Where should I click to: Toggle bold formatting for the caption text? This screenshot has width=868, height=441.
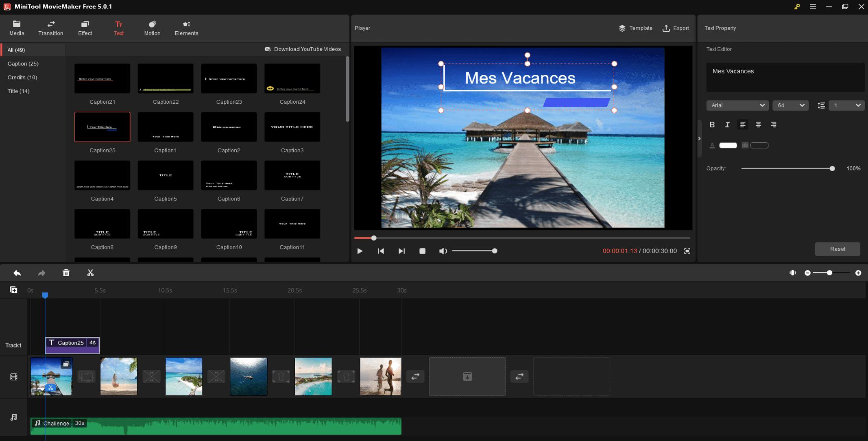pyautogui.click(x=713, y=125)
